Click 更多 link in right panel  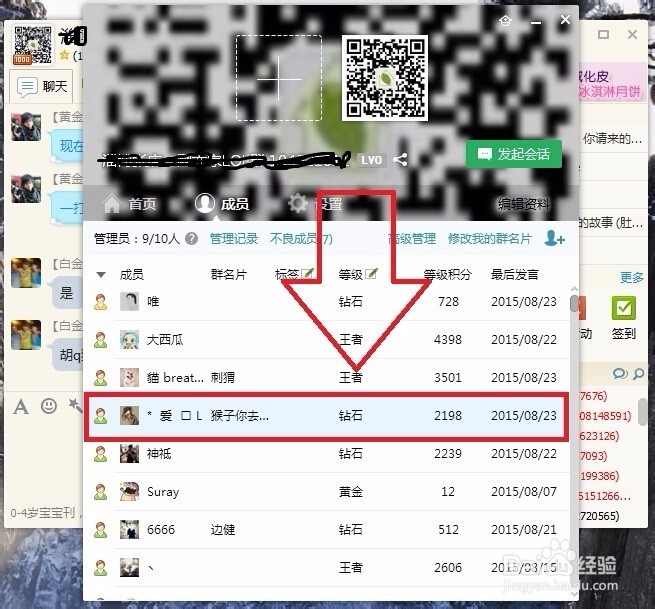[632, 277]
